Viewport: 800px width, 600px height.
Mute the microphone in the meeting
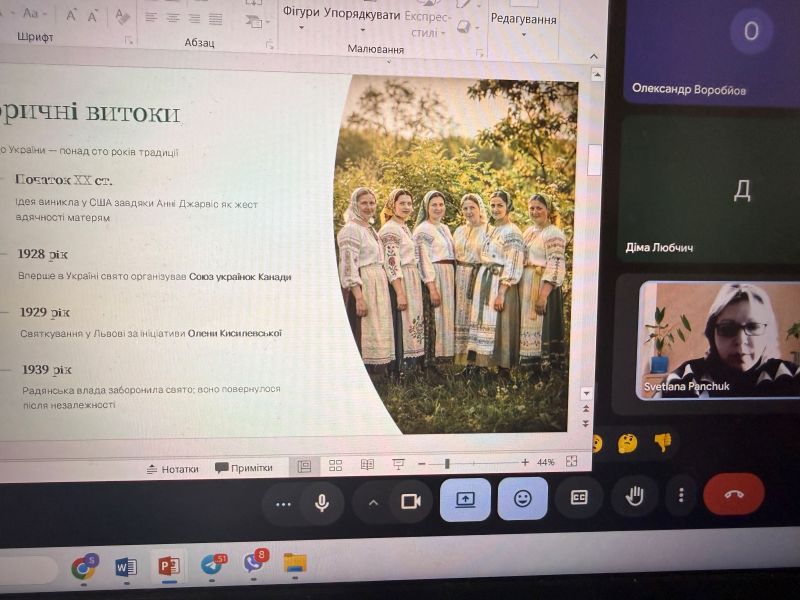pyautogui.click(x=321, y=503)
